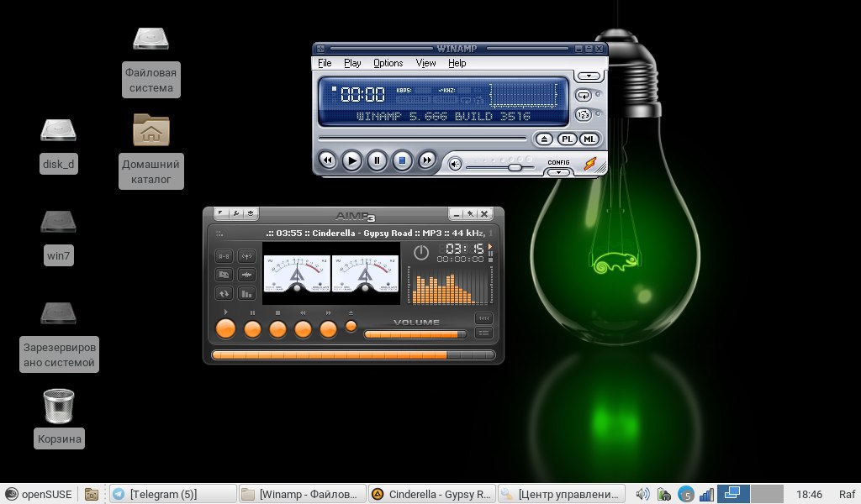861x504 pixels.
Task: Click AIMP3's button above the playlist toggle
Action: [483, 318]
